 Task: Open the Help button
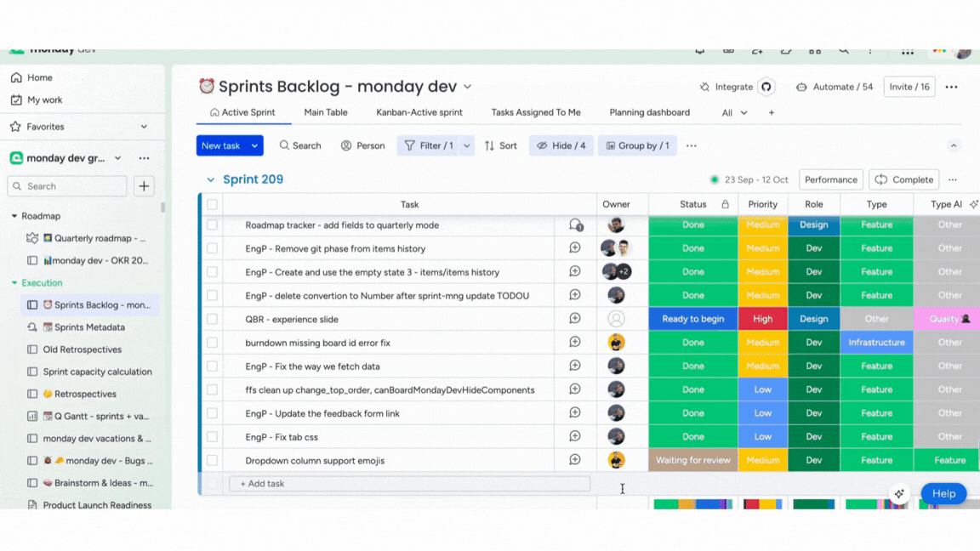[x=943, y=493]
